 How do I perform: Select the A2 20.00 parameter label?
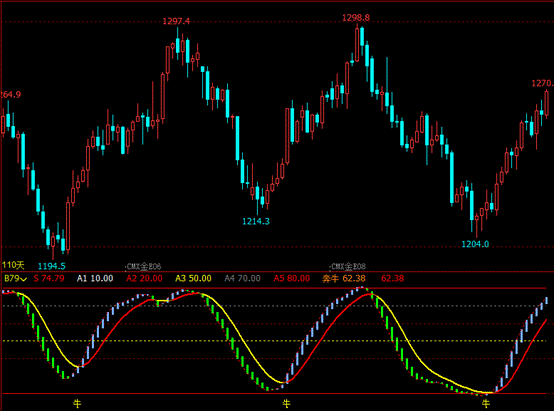(144, 278)
